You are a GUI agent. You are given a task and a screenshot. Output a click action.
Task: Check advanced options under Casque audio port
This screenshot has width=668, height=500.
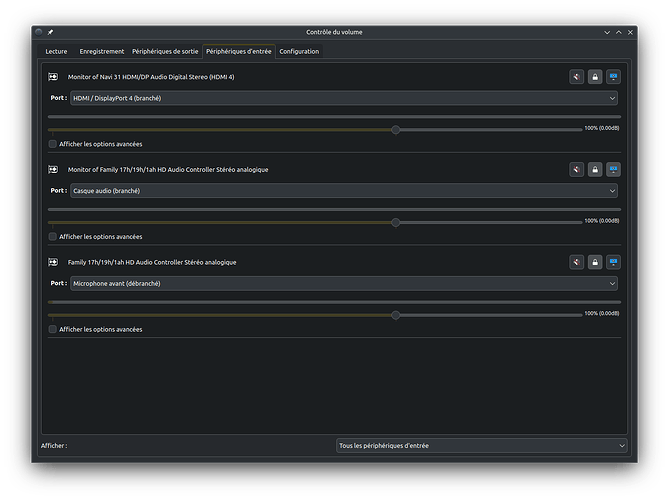coord(53,237)
